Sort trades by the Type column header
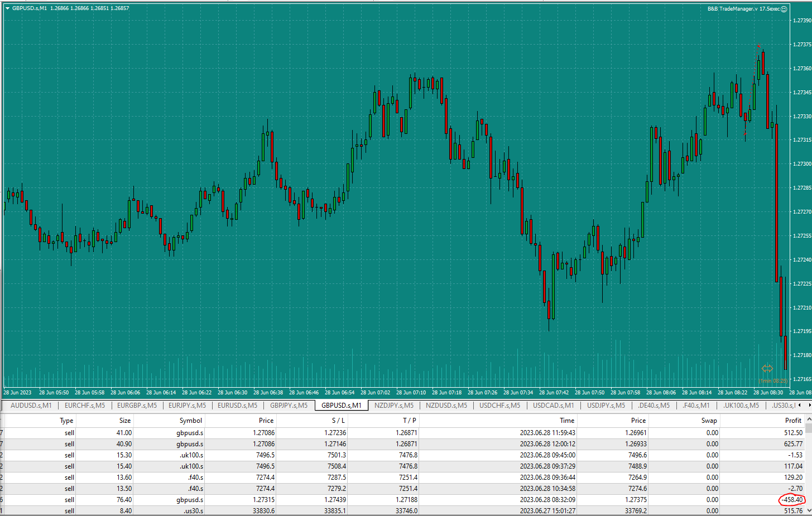 tap(66, 421)
